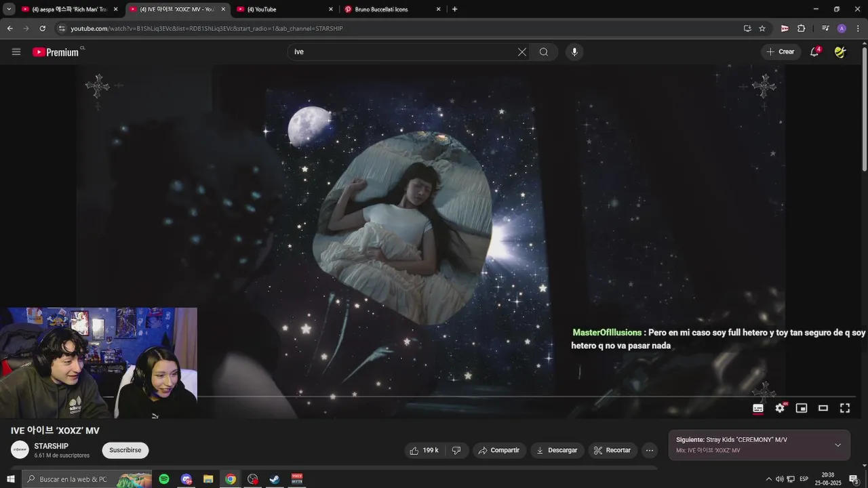Open the ESP language indicator
The image size is (868, 488).
point(804,479)
